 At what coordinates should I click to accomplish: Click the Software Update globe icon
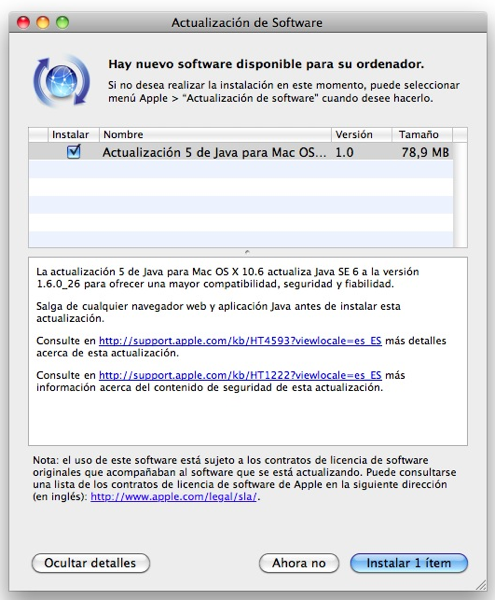click(62, 81)
